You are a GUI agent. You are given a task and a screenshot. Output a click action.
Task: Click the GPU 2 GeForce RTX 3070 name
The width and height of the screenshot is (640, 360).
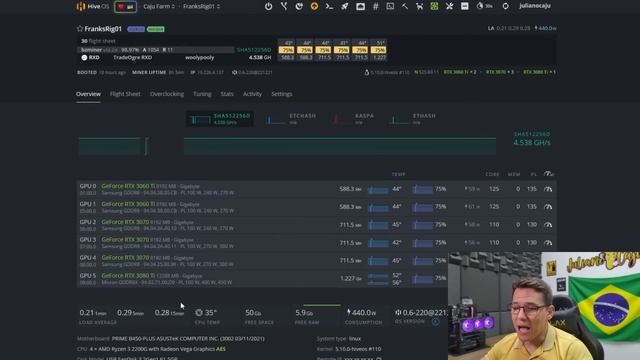point(125,222)
